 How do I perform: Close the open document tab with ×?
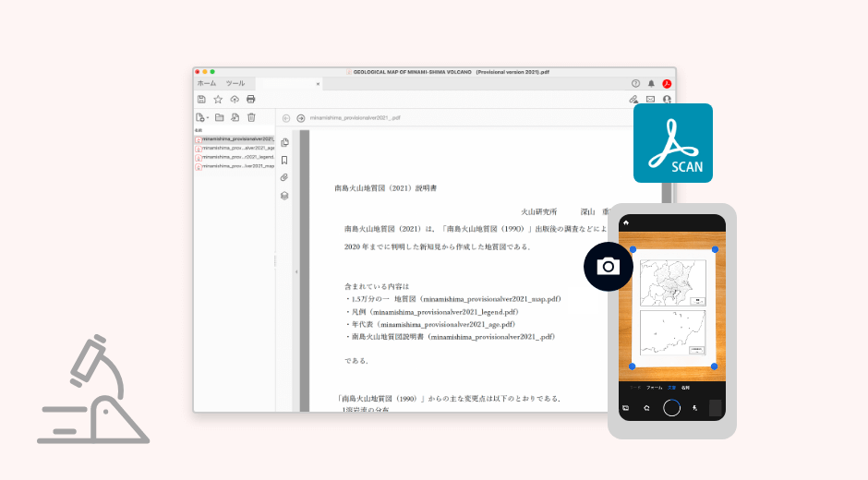(x=318, y=84)
